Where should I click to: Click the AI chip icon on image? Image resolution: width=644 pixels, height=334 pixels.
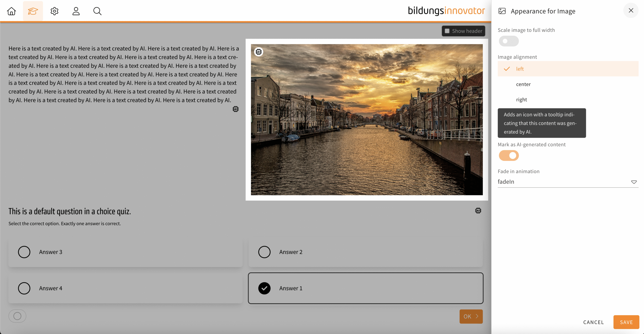(x=259, y=52)
